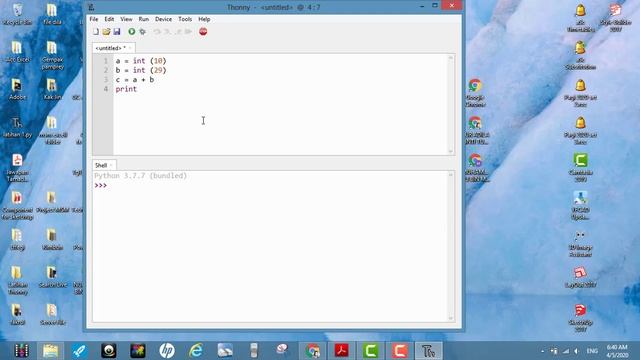The image size is (640, 360).
Task: Select the Style Builder 2017 desktop shortcut
Action: [616, 17]
